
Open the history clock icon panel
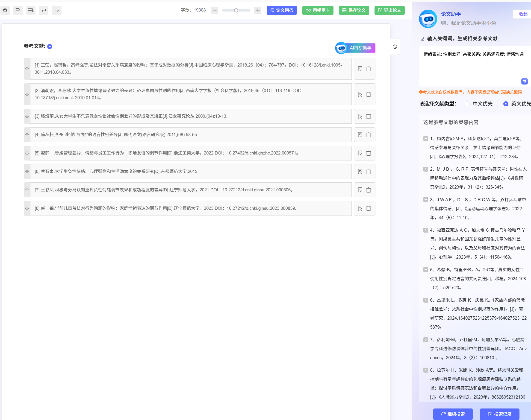(395, 47)
